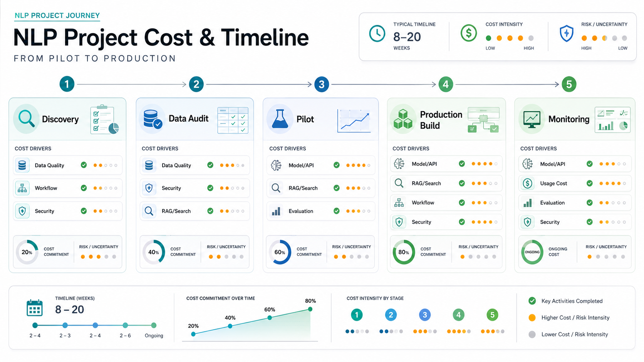Click the Model/API brain icon in Pilot card
The width and height of the screenshot is (644, 362).
coord(276,165)
